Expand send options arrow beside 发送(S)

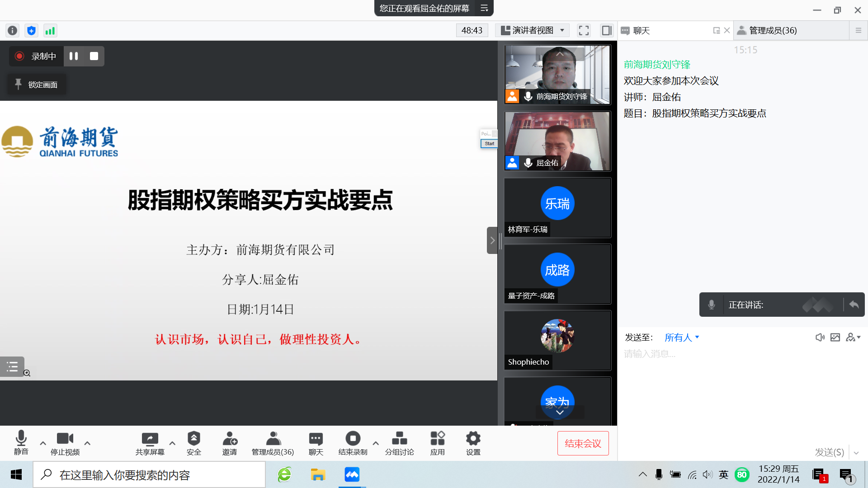point(856,452)
